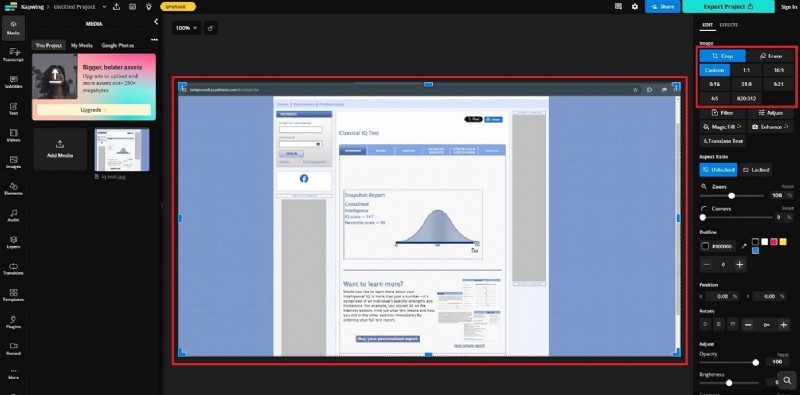The width and height of the screenshot is (800, 395).
Task: Choose the 9:16 crop ratio
Action: pos(715,84)
